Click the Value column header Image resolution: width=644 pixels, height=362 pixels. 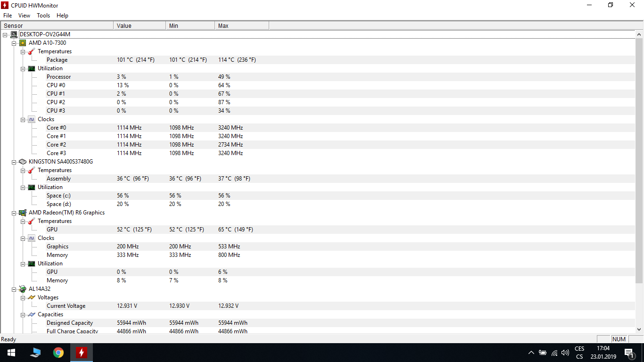(x=140, y=25)
